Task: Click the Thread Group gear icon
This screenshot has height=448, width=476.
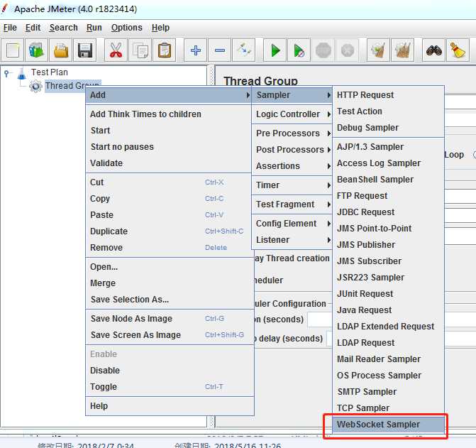Action: click(35, 86)
